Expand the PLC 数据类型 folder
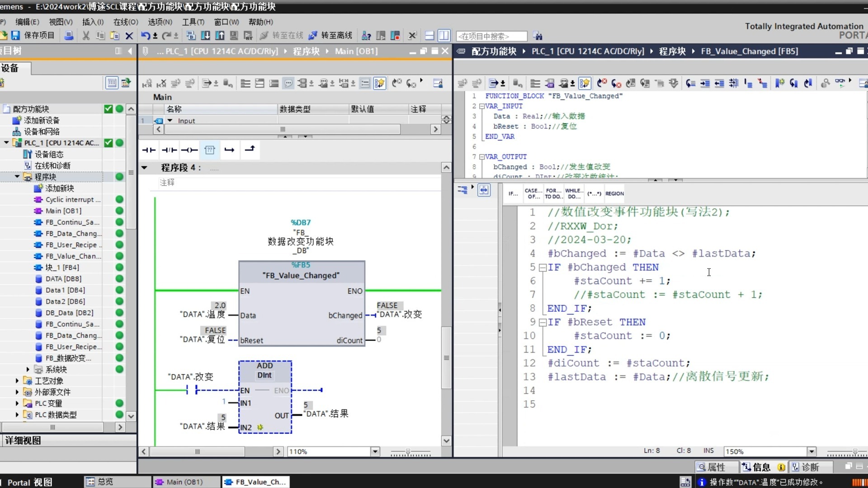This screenshot has width=868, height=488. pyautogui.click(x=17, y=414)
